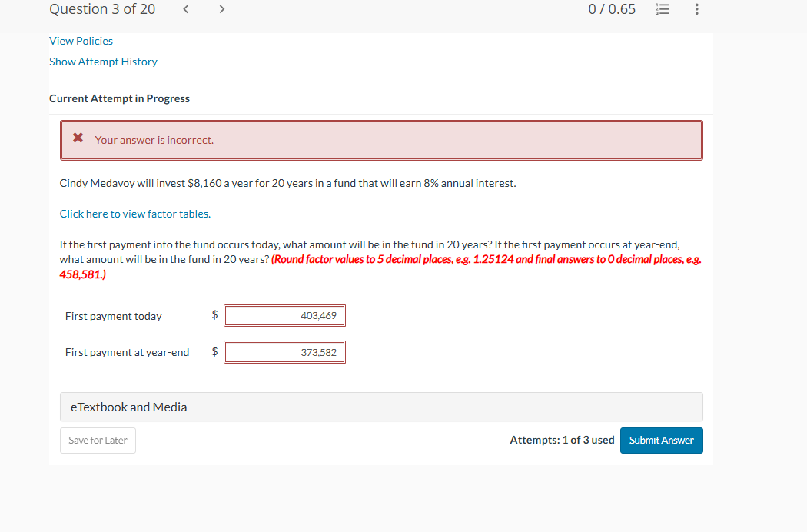Viewport: 807px width, 532px height.
Task: Click the First payment today row label
Action: pyautogui.click(x=113, y=316)
